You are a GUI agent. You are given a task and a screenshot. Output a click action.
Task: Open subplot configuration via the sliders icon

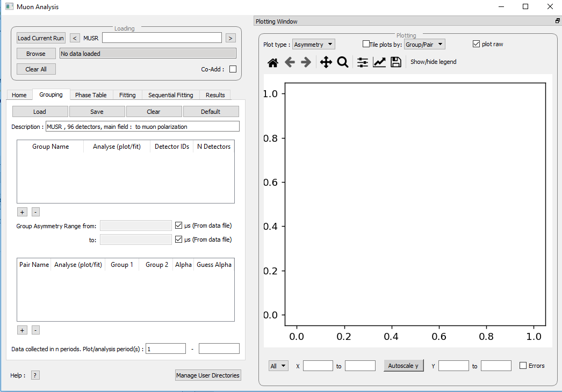click(x=362, y=62)
